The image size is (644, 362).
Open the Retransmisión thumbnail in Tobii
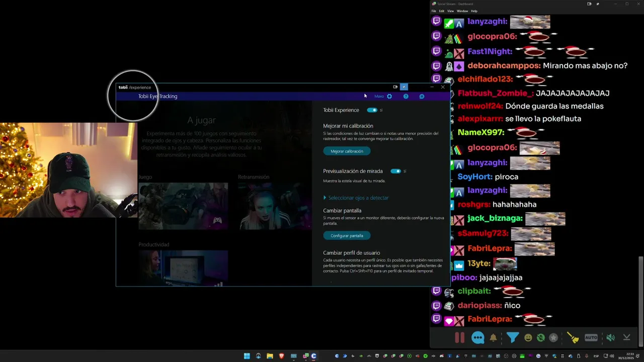[x=275, y=206]
